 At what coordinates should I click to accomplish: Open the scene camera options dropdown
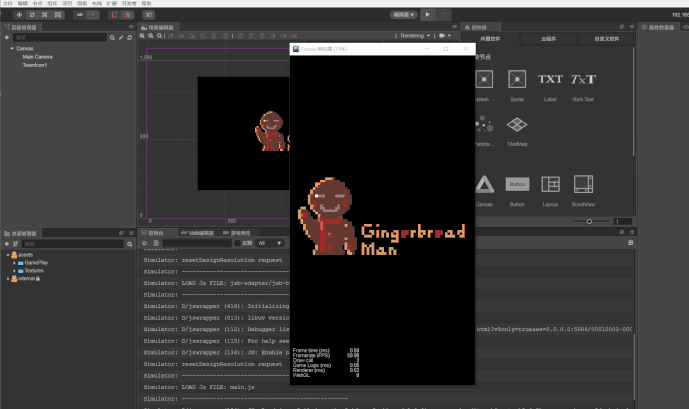point(445,36)
